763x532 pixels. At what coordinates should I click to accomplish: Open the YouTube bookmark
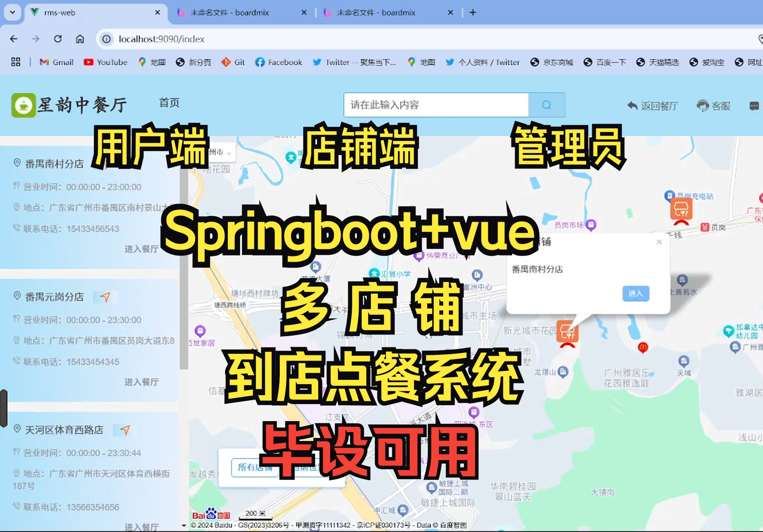pos(105,62)
